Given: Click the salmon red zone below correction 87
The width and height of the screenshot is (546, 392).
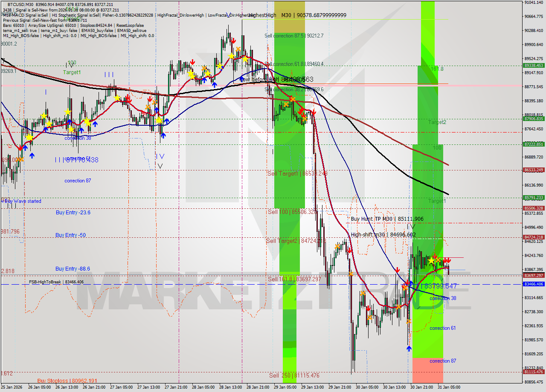Looking at the screenshot, I should tap(427, 371).
